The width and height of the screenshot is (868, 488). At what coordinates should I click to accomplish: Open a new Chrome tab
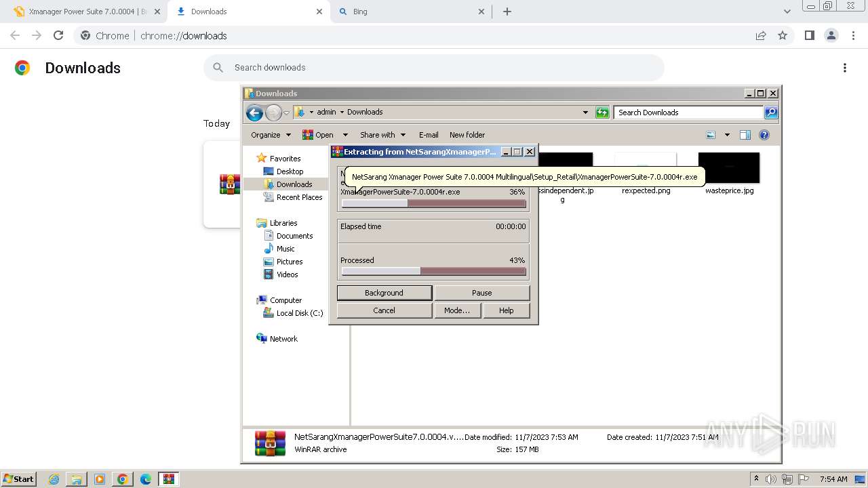(507, 12)
